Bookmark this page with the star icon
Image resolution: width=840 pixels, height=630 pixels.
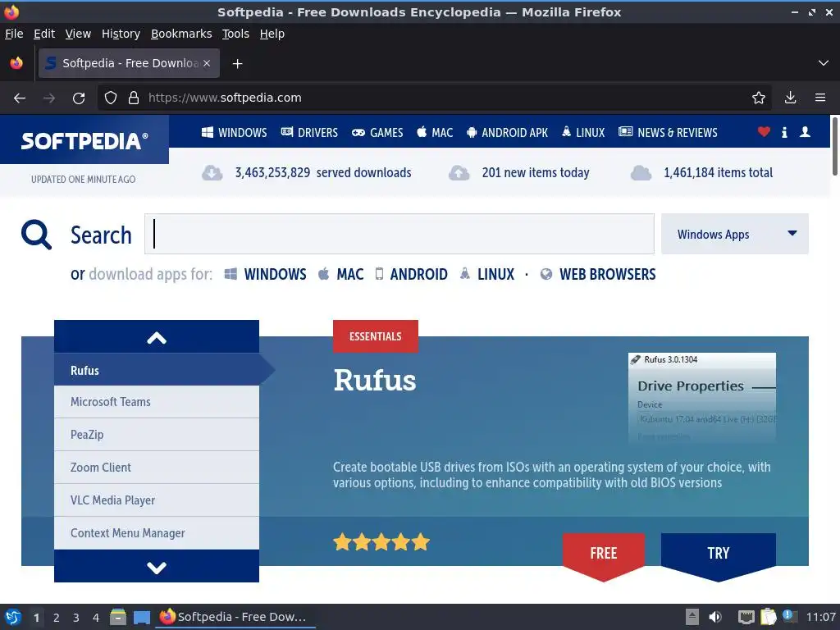coord(758,98)
